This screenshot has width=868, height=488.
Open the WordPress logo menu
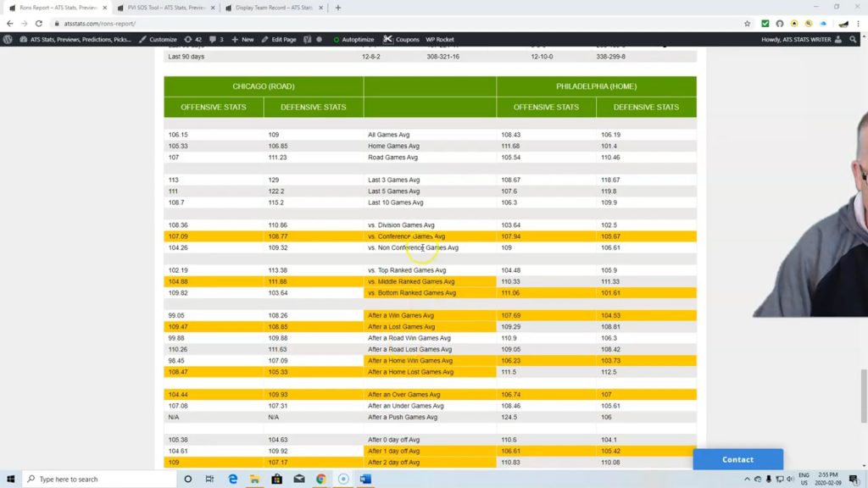[x=8, y=39]
